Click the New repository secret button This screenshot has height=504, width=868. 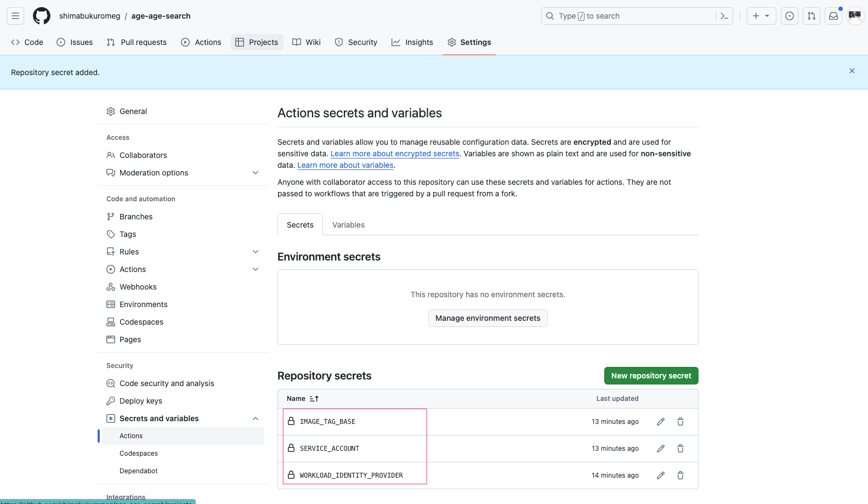click(651, 376)
